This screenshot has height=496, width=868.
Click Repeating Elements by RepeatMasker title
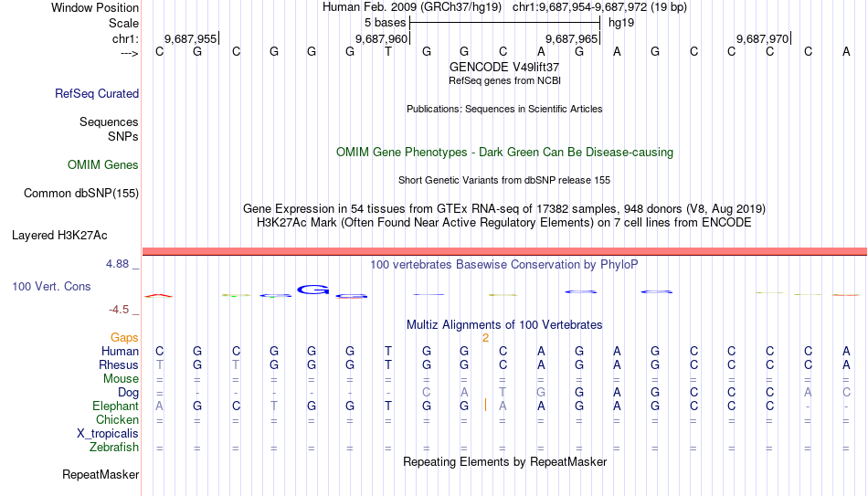[x=504, y=461]
